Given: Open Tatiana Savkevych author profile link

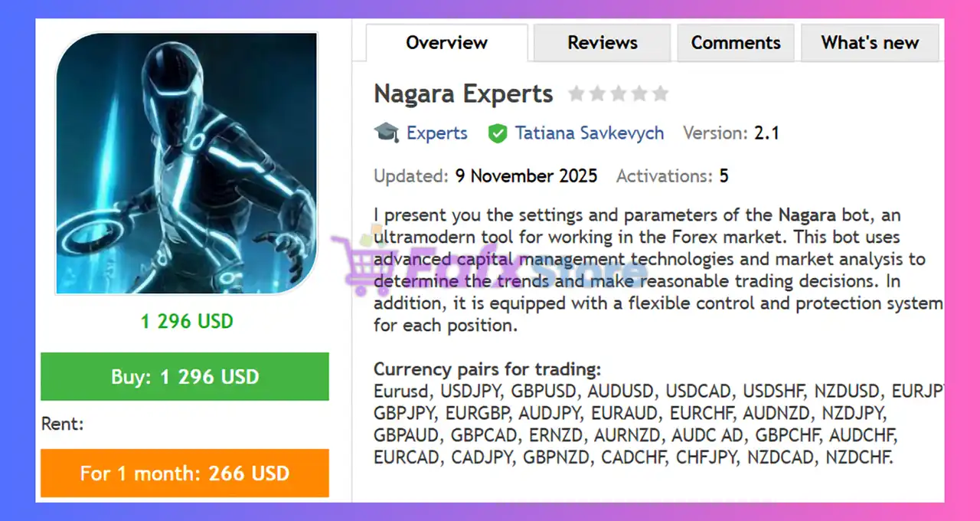Looking at the screenshot, I should (590, 133).
